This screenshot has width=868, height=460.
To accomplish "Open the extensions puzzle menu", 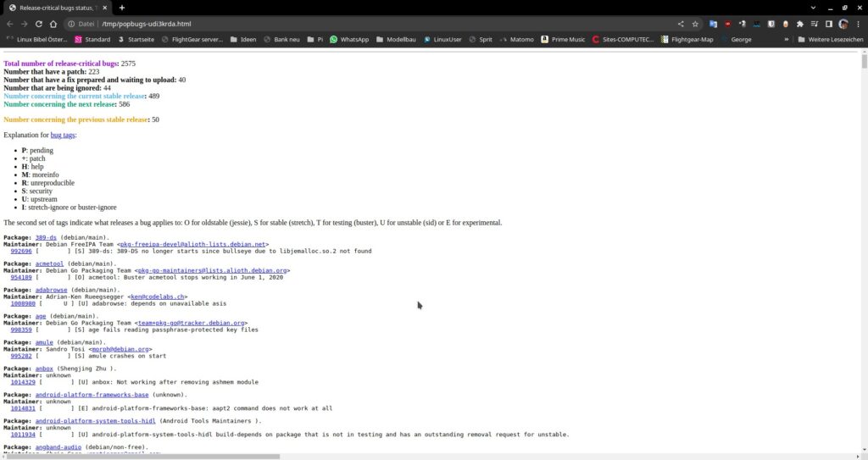I will 800,24.
